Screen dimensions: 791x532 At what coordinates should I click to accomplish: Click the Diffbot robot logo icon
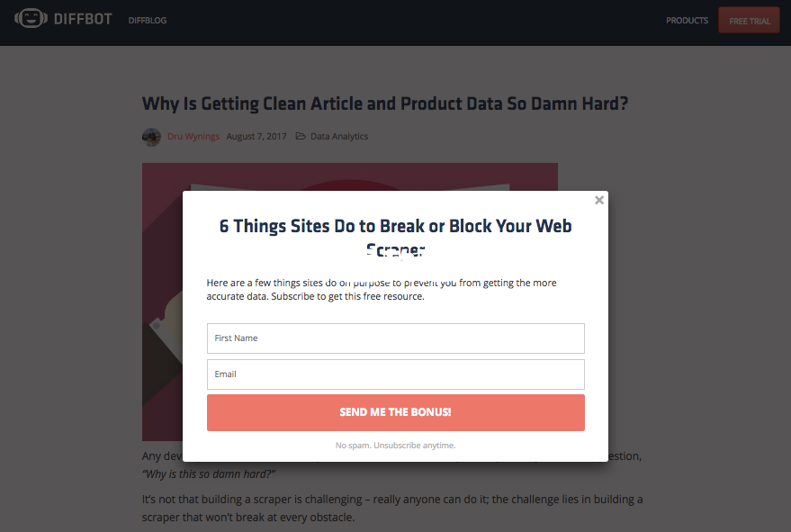[31, 19]
